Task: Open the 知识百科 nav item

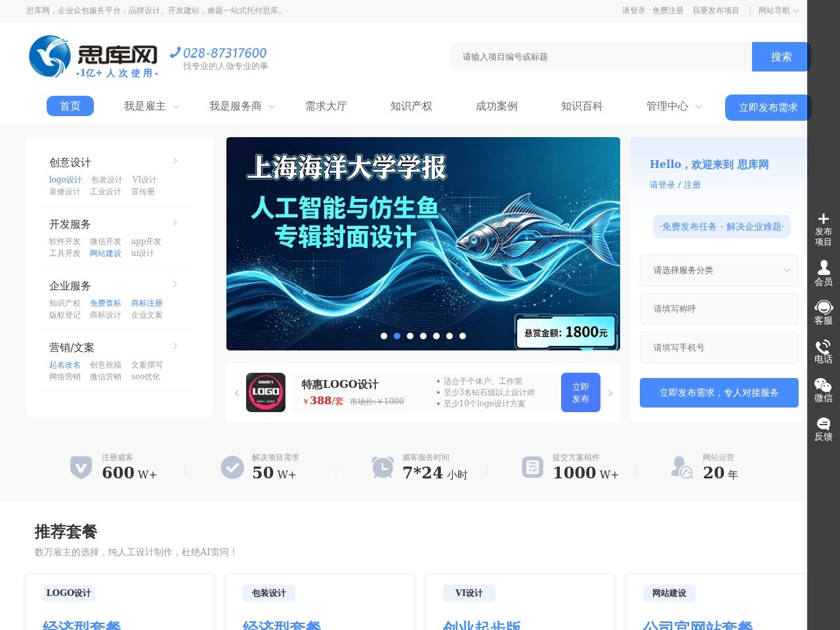Action: [x=582, y=106]
